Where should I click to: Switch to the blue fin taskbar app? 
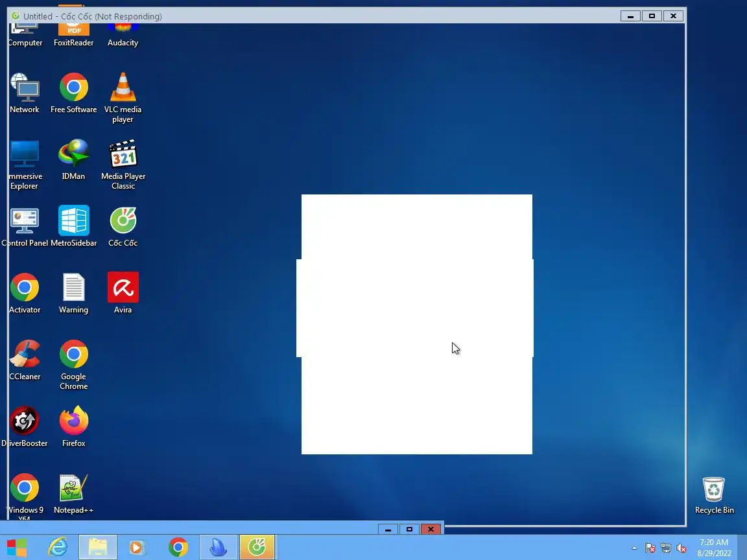coord(218,547)
